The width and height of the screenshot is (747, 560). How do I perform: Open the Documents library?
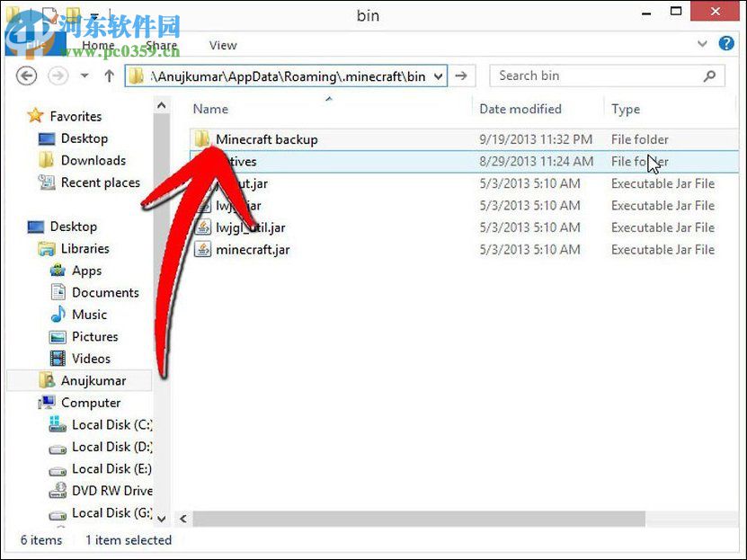coord(105,292)
